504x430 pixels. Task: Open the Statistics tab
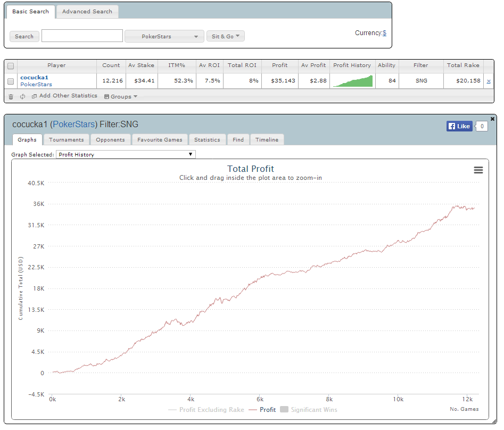[208, 140]
